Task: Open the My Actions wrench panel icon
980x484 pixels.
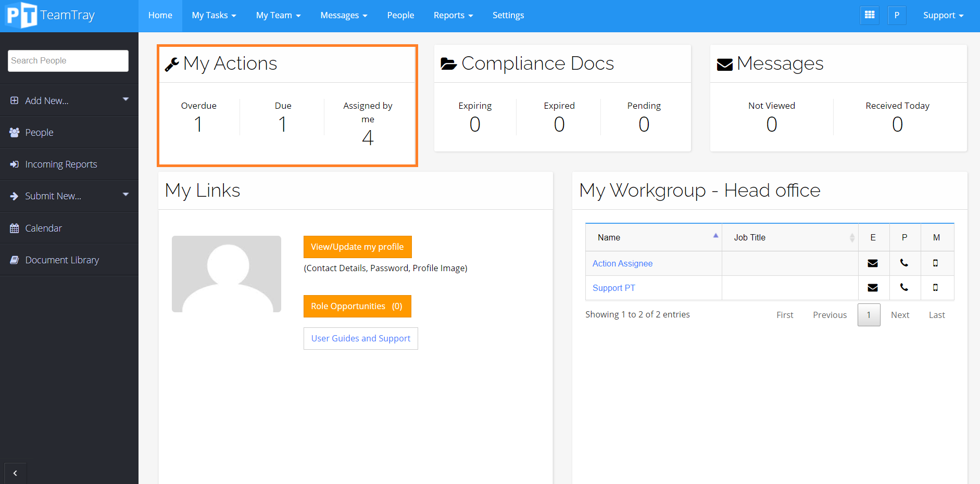Action: (172, 63)
